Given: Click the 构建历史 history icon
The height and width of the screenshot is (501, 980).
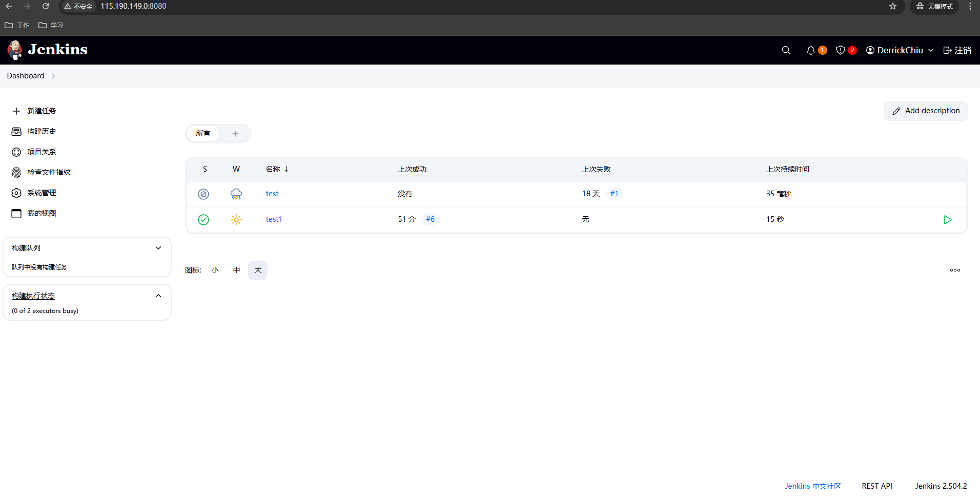Looking at the screenshot, I should [16, 132].
